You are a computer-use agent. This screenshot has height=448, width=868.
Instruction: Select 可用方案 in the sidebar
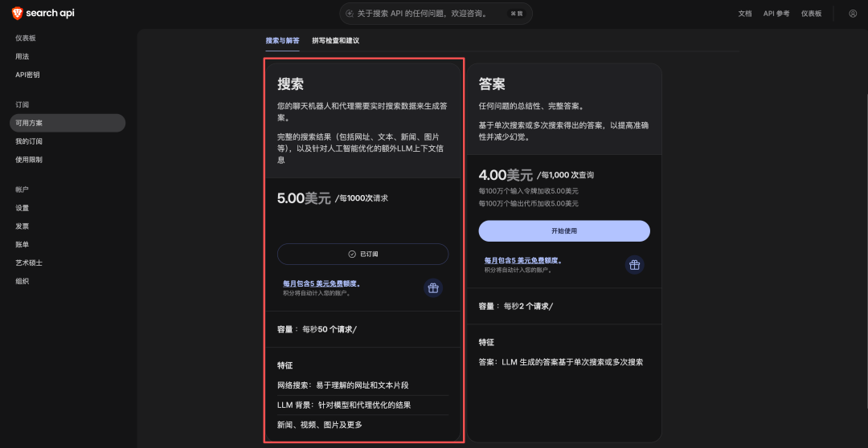[x=68, y=123]
